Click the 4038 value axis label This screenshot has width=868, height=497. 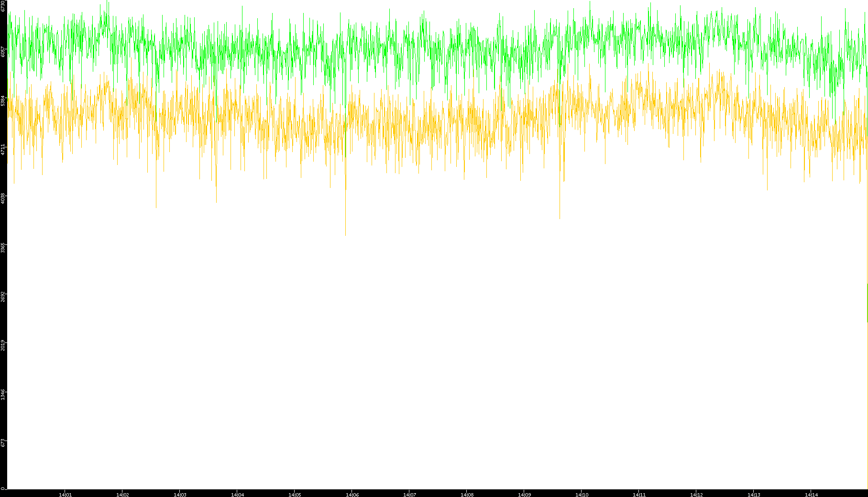point(3,198)
